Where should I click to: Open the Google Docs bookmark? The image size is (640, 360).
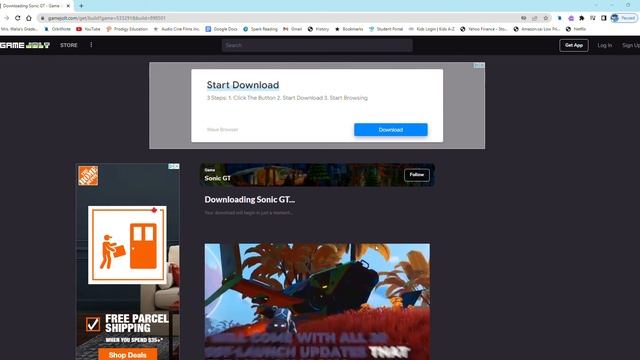pos(221,29)
